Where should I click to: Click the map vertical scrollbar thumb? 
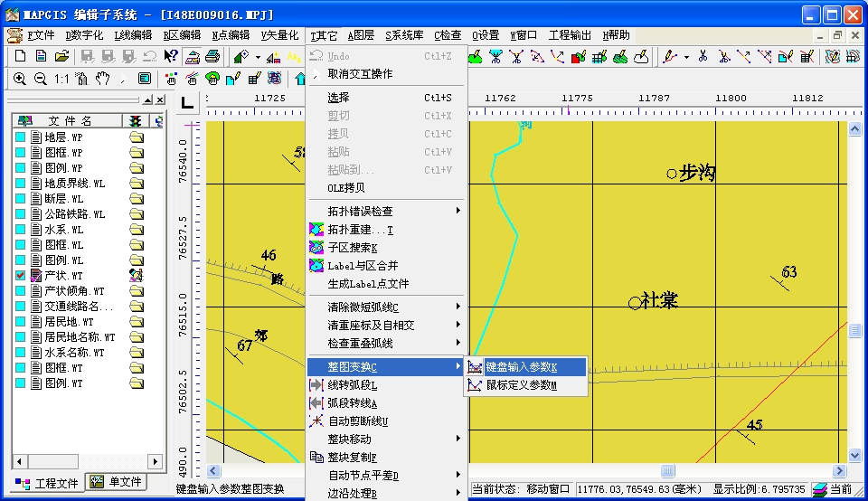click(854, 330)
